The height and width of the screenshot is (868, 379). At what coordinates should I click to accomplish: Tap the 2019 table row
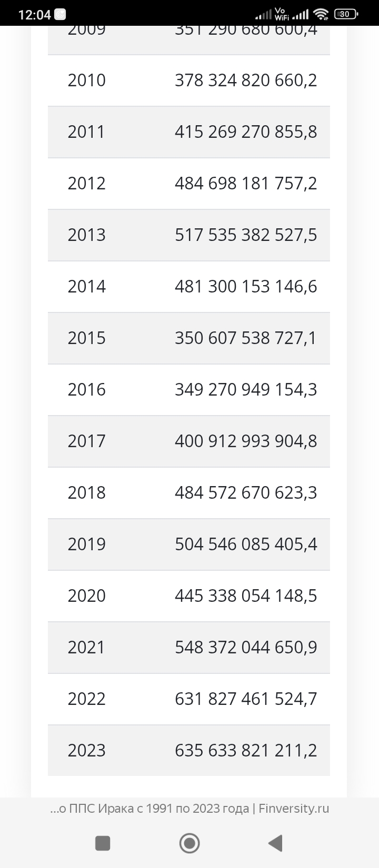click(x=189, y=544)
